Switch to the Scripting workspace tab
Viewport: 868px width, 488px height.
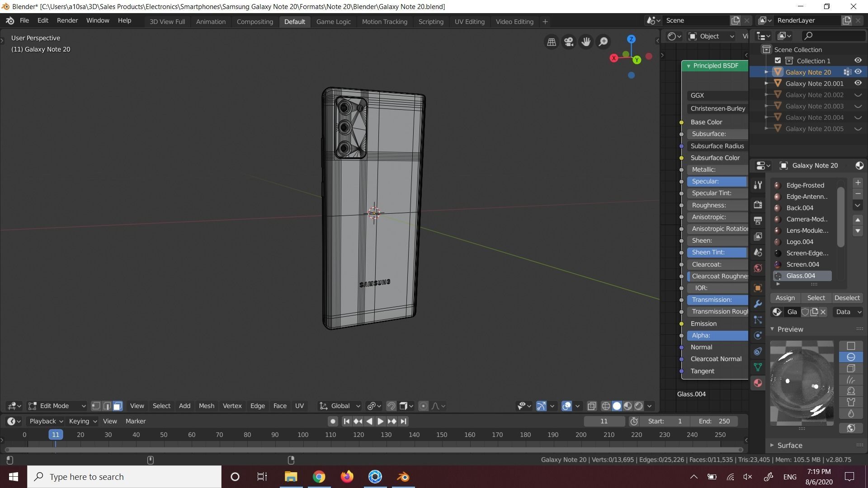pos(431,22)
